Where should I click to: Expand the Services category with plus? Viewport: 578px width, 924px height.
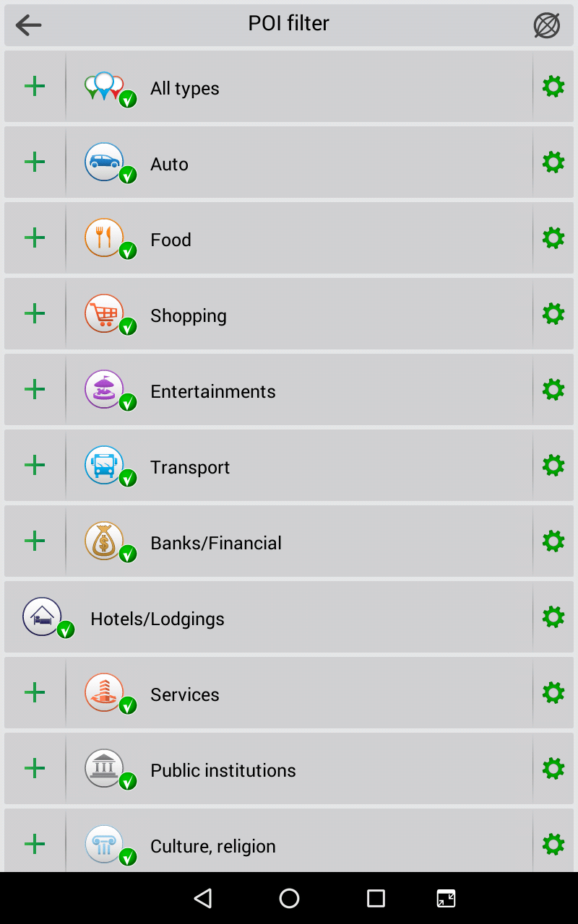coord(35,693)
